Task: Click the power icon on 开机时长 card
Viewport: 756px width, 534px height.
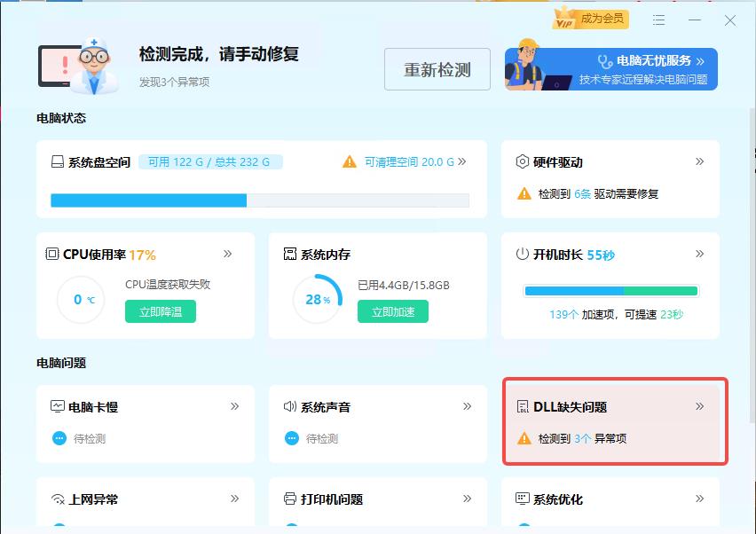Action: click(x=523, y=255)
